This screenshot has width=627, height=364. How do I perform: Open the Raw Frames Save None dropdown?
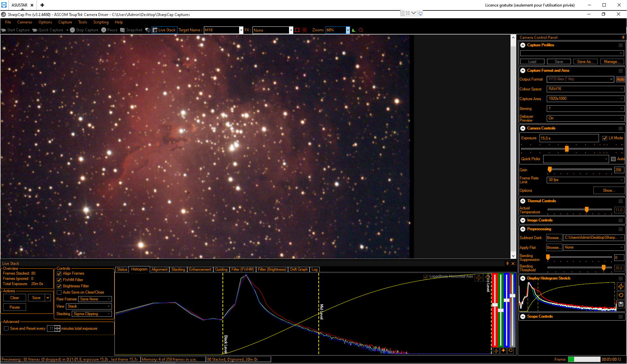(95, 299)
